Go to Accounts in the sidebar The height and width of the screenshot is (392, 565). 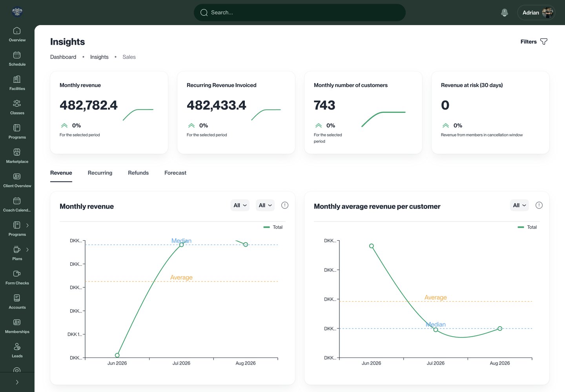point(17,302)
